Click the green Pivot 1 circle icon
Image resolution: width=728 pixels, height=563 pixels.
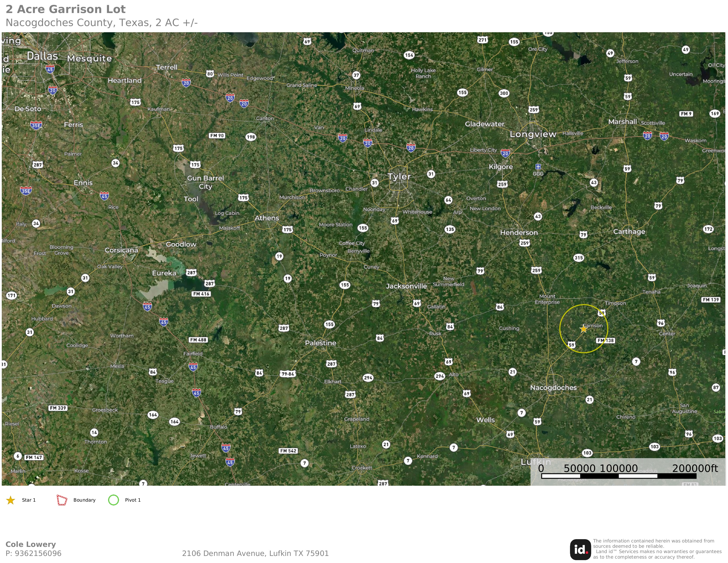[x=114, y=500]
